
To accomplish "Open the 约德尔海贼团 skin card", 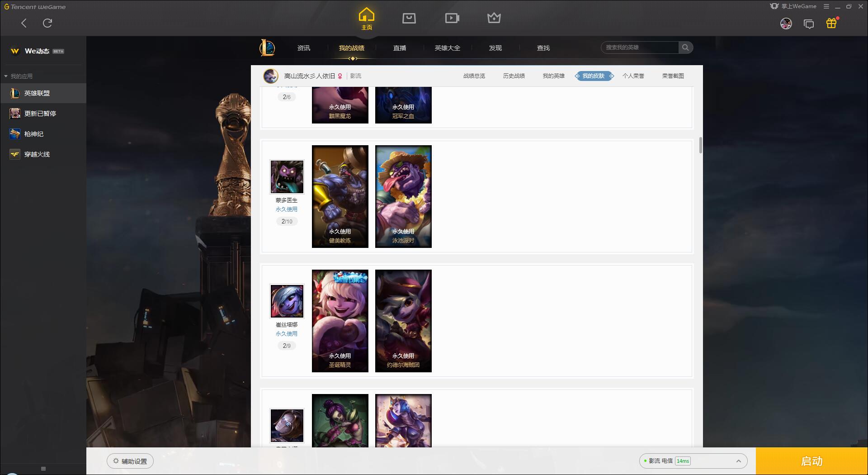I will click(403, 321).
